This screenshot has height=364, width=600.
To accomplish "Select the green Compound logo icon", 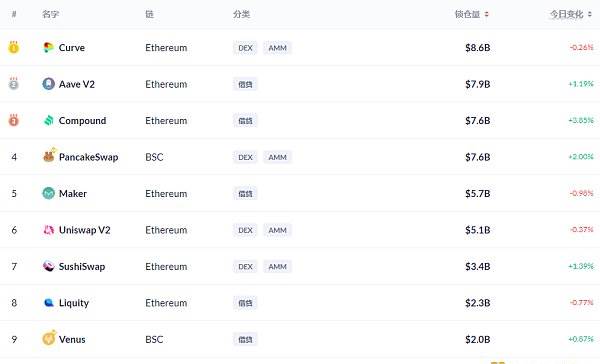I will (x=48, y=121).
